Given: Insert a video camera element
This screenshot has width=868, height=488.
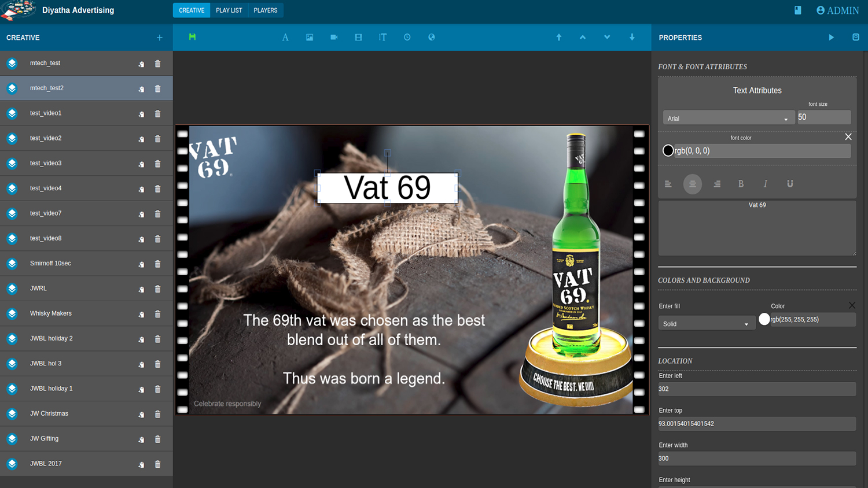Looking at the screenshot, I should tap(334, 37).
